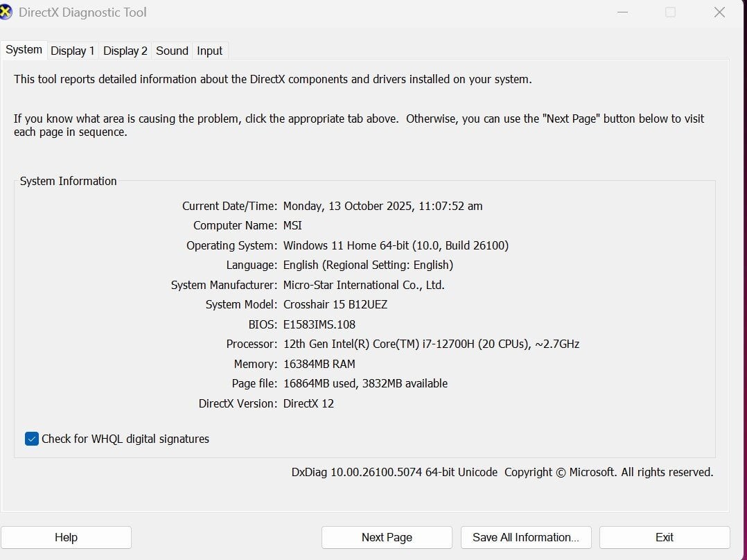This screenshot has width=747, height=560.
Task: Uncheck Check for WHQL digital signatures
Action: 32,439
